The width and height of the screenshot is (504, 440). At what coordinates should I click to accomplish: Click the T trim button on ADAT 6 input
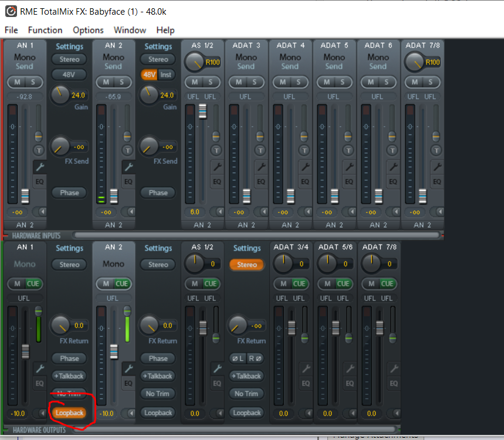pyautogui.click(x=393, y=150)
